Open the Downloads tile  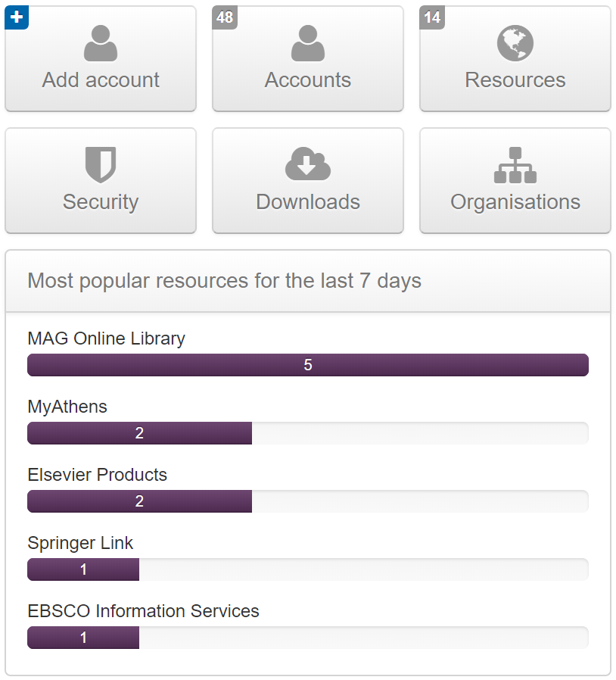pyautogui.click(x=307, y=180)
